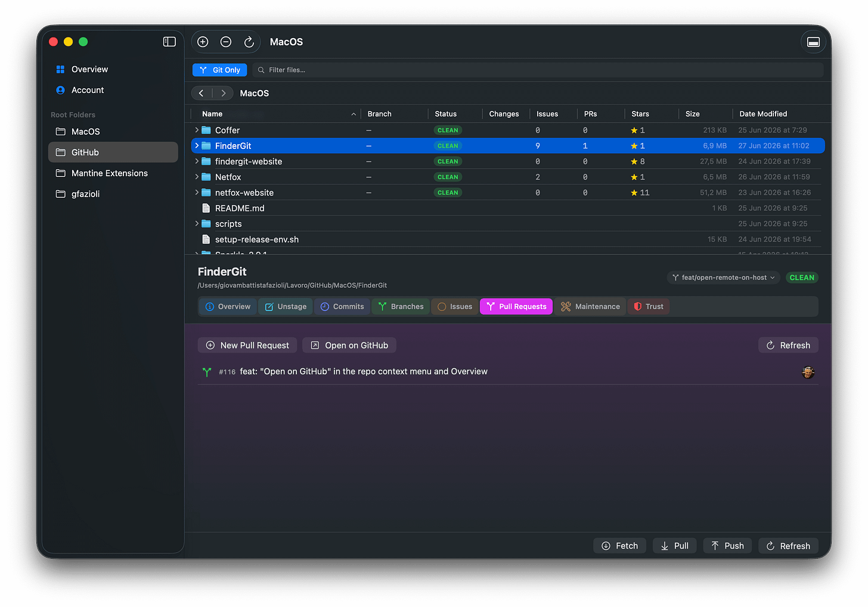
Task: Click the Fetch button
Action: [x=619, y=546]
